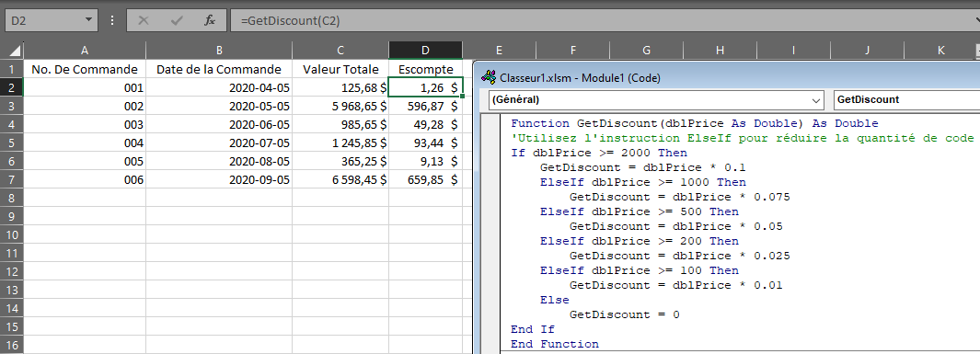
Task: Click the VBA module window title icon
Action: 489,78
